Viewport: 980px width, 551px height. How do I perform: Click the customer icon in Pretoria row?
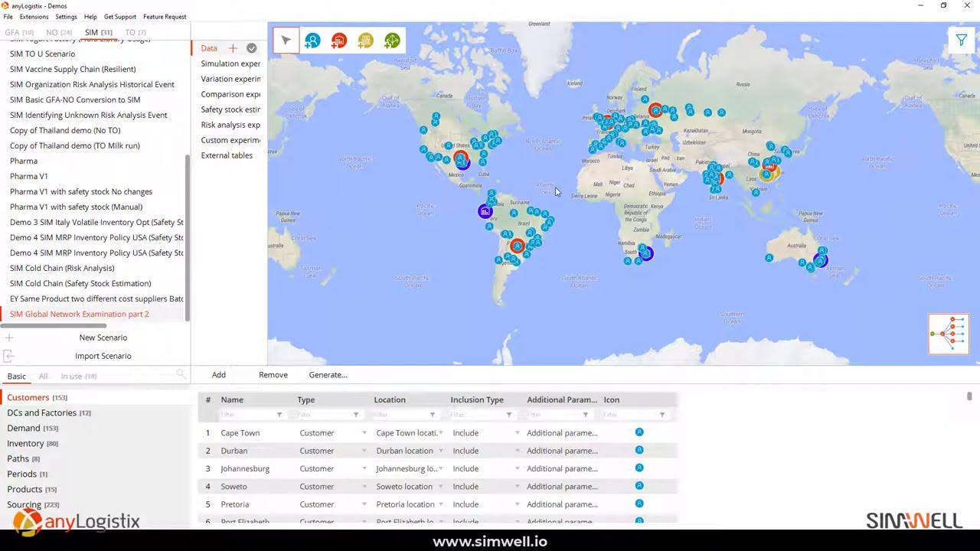639,504
